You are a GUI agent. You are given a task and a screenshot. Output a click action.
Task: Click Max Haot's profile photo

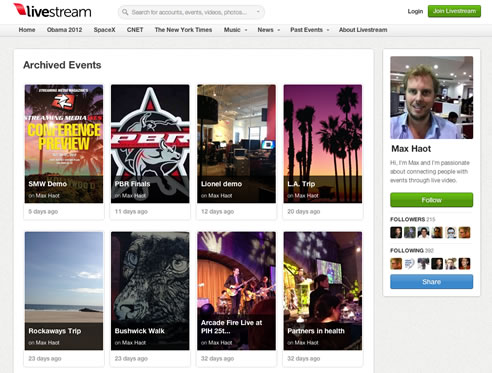432,97
